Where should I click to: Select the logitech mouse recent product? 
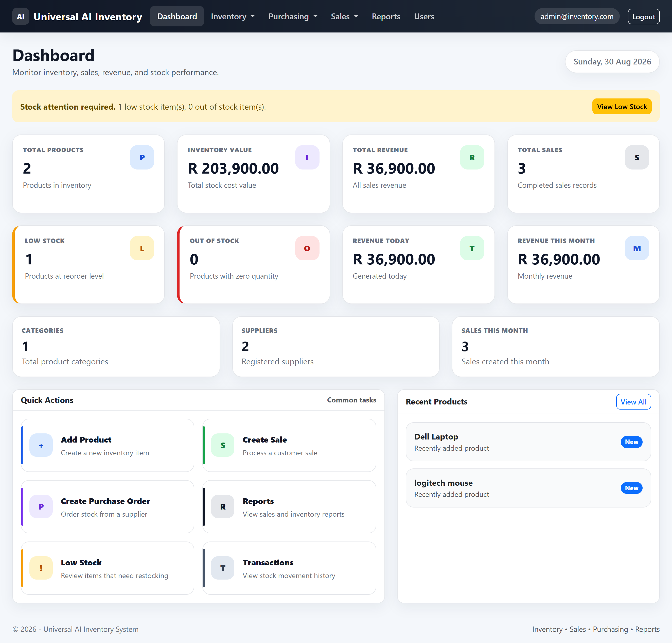pos(528,488)
